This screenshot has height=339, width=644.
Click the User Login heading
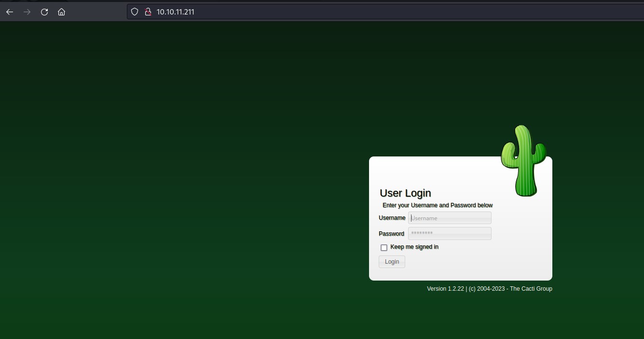click(405, 193)
